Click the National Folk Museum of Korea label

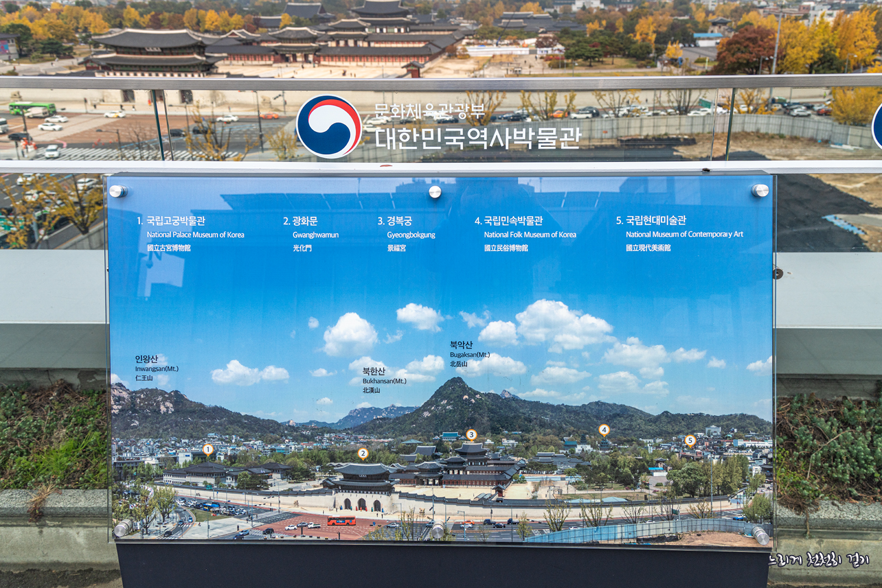point(530,235)
